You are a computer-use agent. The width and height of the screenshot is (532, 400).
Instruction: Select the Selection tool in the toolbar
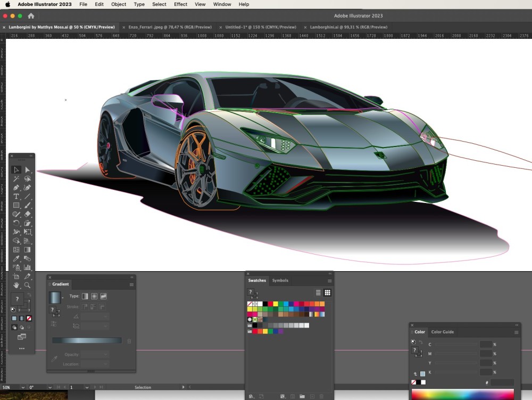point(16,169)
